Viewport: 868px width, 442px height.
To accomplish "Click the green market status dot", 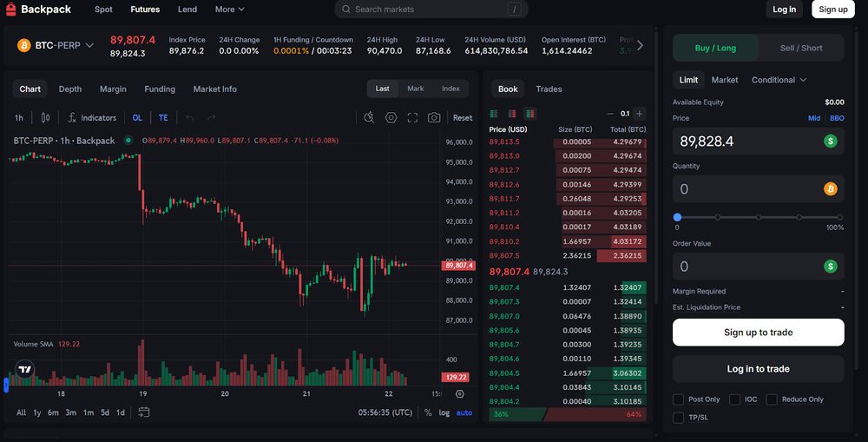I will point(128,140).
